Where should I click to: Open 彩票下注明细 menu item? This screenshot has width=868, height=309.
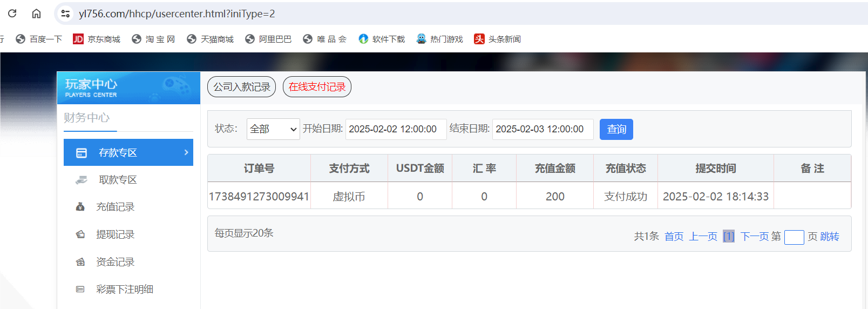click(128, 290)
